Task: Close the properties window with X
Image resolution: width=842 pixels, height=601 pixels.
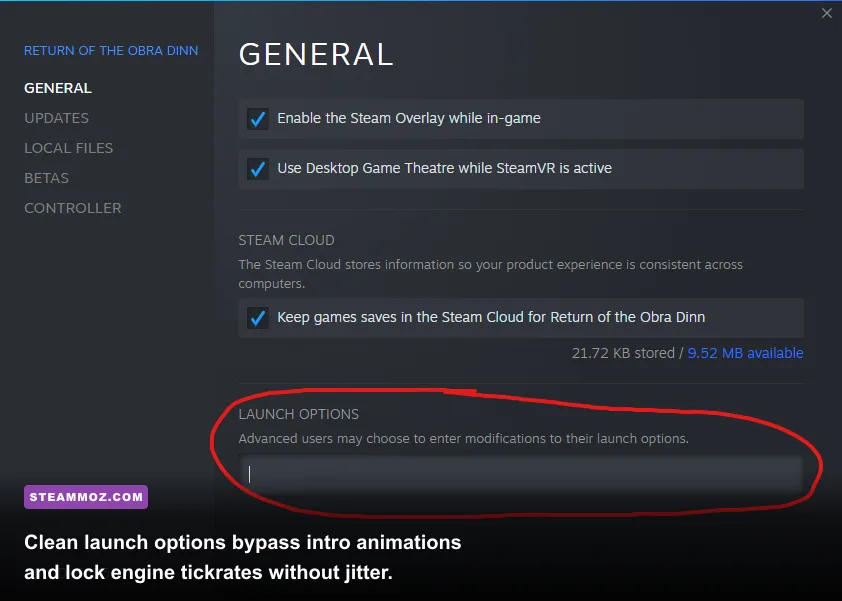Action: coord(826,13)
